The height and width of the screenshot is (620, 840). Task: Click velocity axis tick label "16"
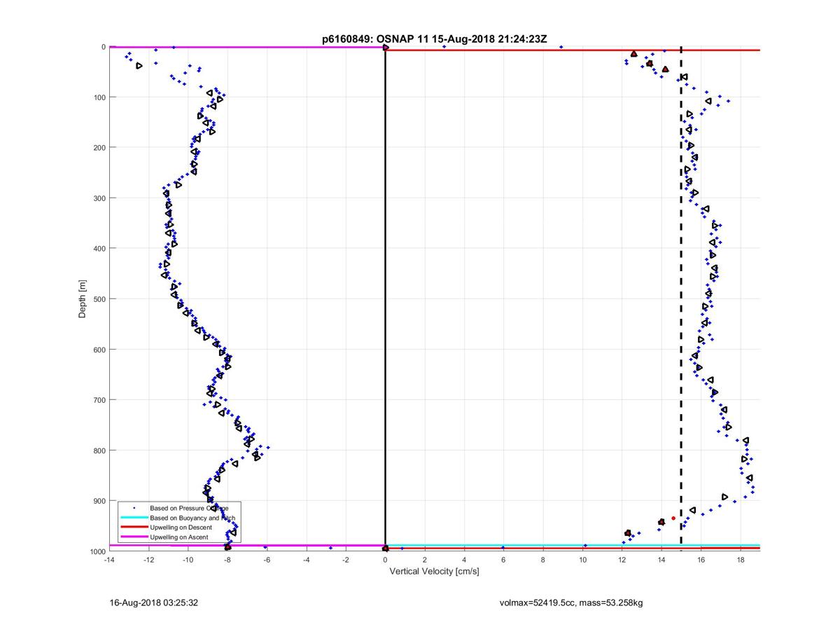click(x=701, y=560)
